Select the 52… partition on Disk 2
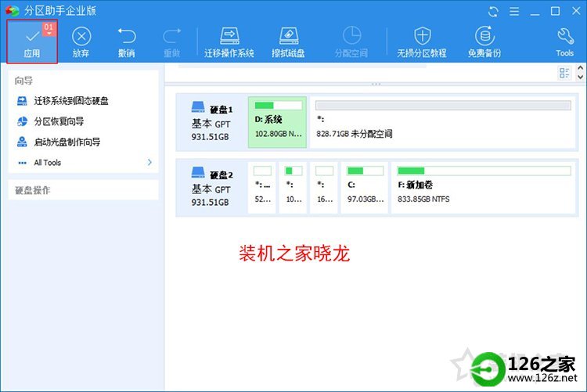 [x=262, y=188]
